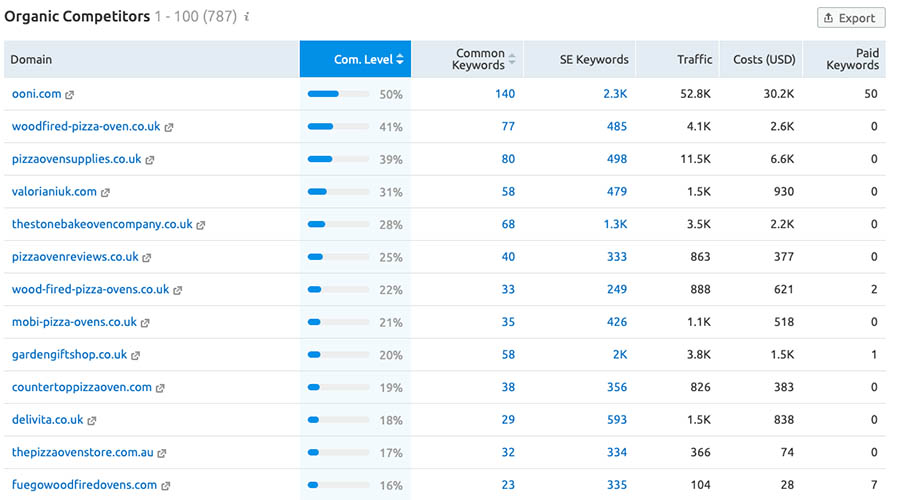Open 40 common keywords for pizzaovenreviews.co.uk
The height and width of the screenshot is (500, 900).
coord(508,257)
